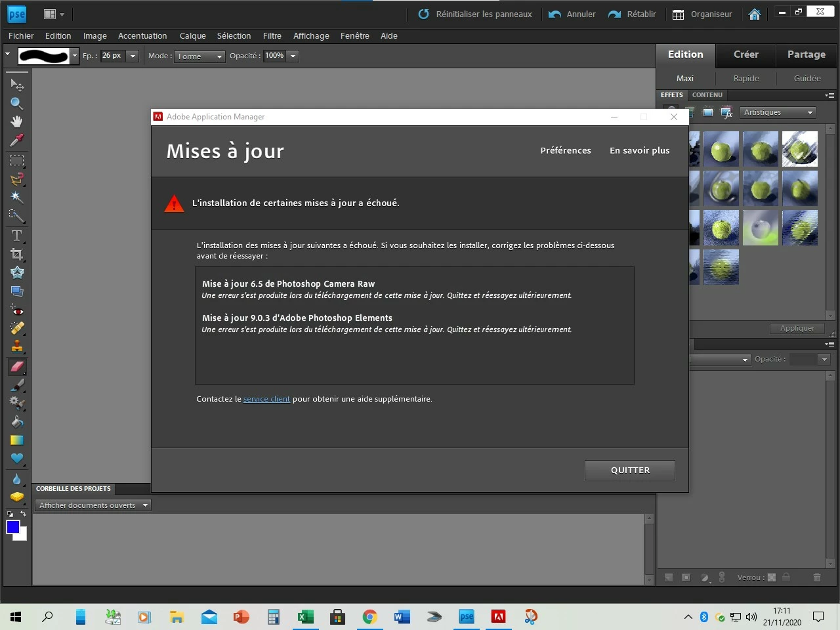Select the Magic Wand tool

[17, 198]
